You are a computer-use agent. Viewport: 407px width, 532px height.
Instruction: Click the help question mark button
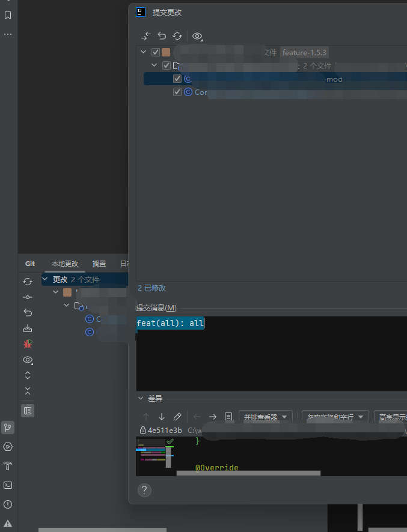click(x=144, y=490)
